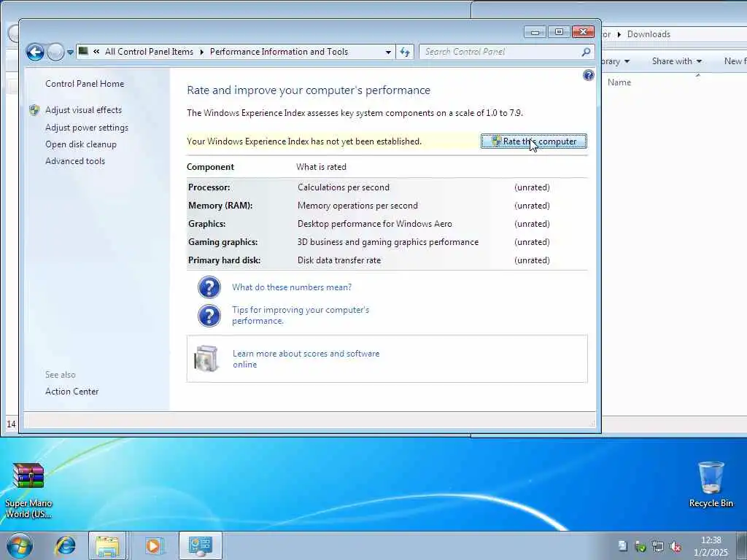Screen dimensions: 747x560
Task: Launch Internet Explorer from taskbar
Action: (x=65, y=545)
